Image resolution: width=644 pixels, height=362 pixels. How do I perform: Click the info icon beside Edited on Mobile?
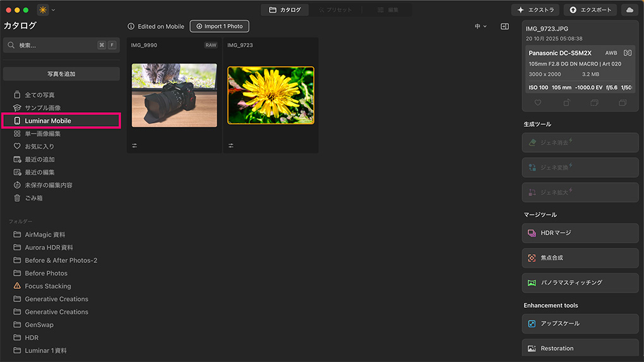(131, 26)
